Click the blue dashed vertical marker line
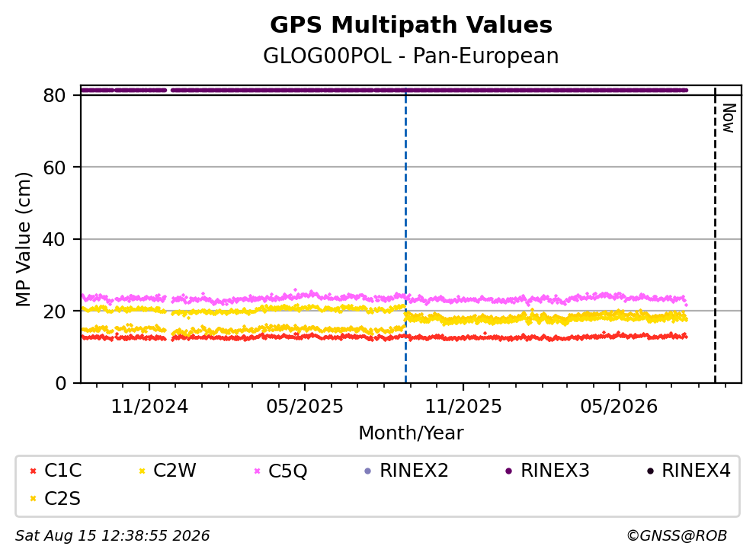Screen dimensions: 756x559 click(405, 236)
